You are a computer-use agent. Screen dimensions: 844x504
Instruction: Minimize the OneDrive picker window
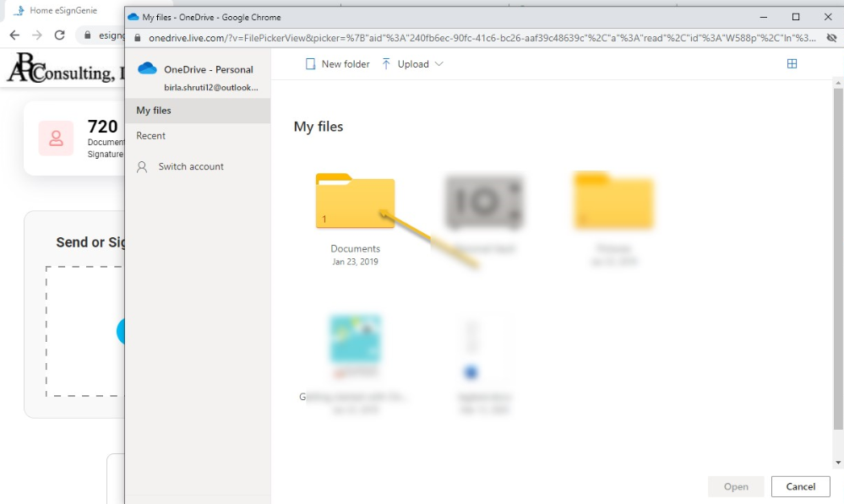[x=763, y=17]
